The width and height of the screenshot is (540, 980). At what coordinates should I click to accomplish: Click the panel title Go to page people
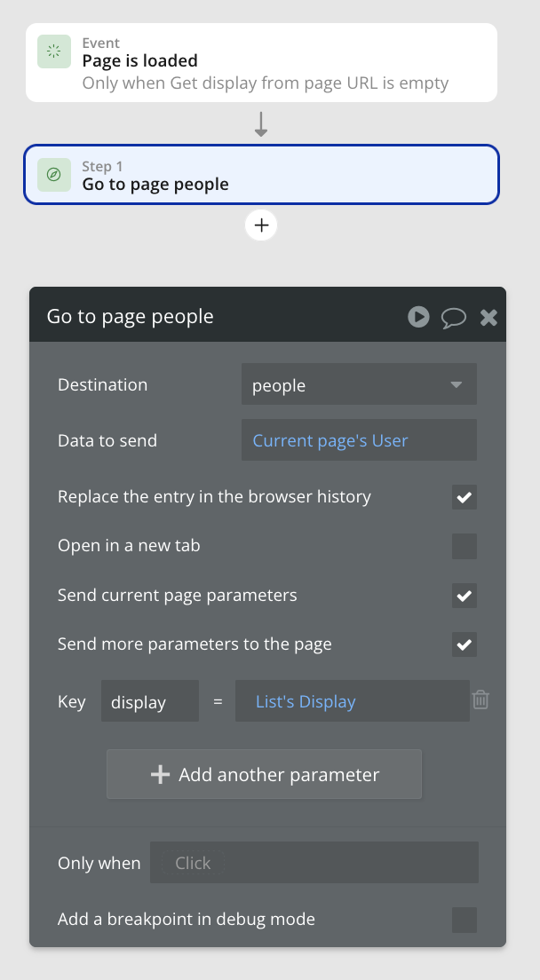pyautogui.click(x=130, y=317)
